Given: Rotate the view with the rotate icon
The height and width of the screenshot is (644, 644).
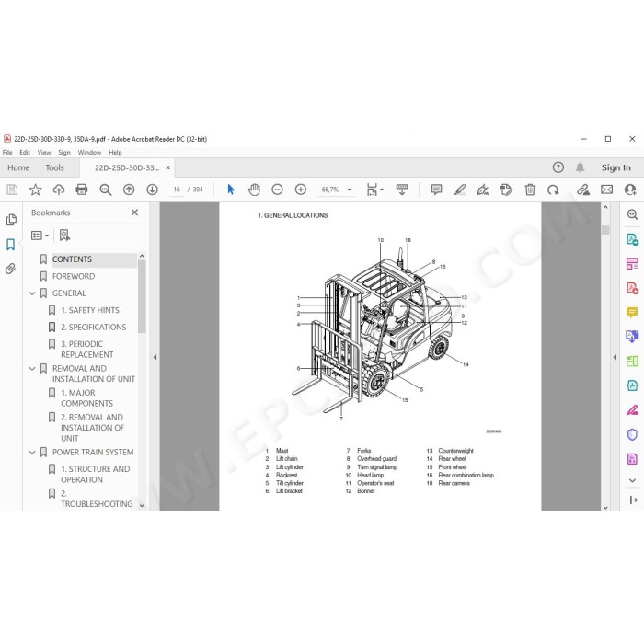Looking at the screenshot, I should coord(553,190).
